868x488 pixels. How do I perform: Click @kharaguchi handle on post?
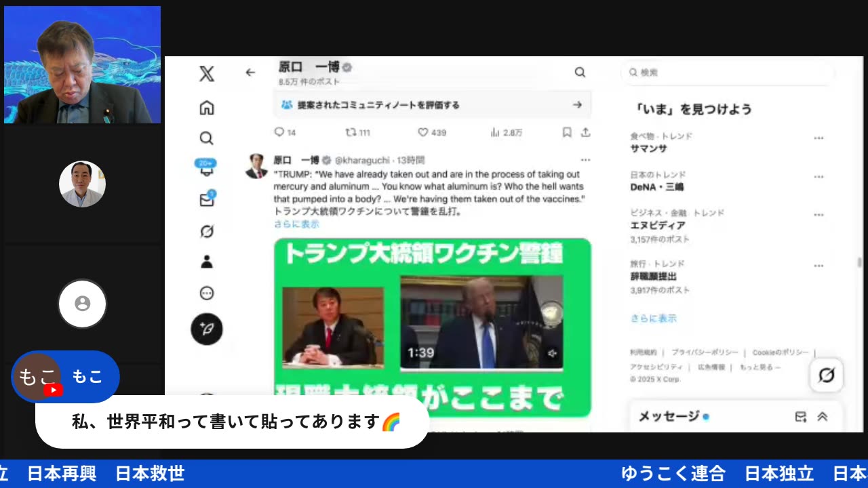pos(362,160)
